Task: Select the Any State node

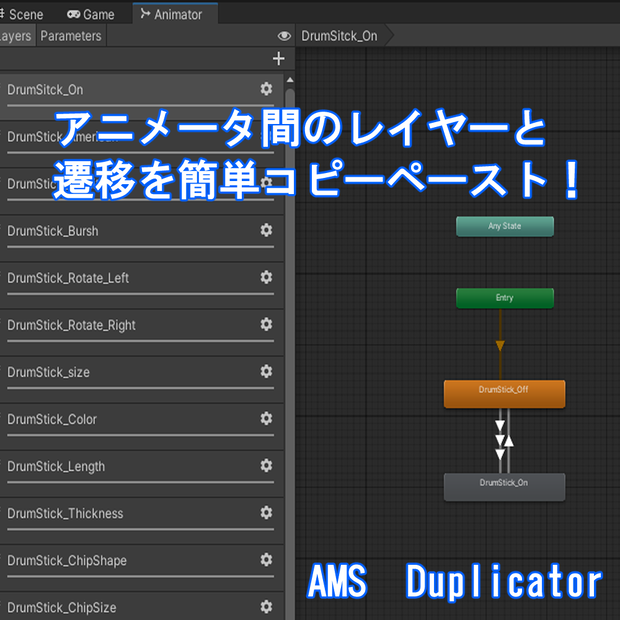Action: click(x=505, y=227)
